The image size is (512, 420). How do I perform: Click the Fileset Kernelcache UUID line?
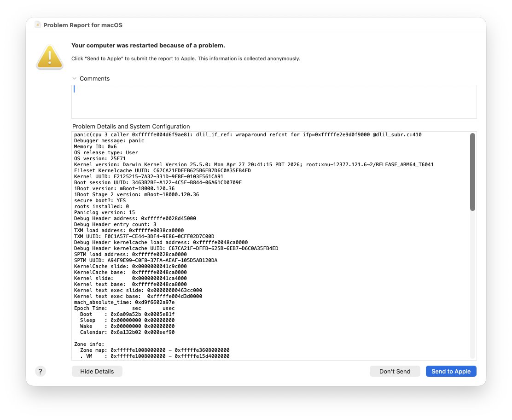click(162, 170)
